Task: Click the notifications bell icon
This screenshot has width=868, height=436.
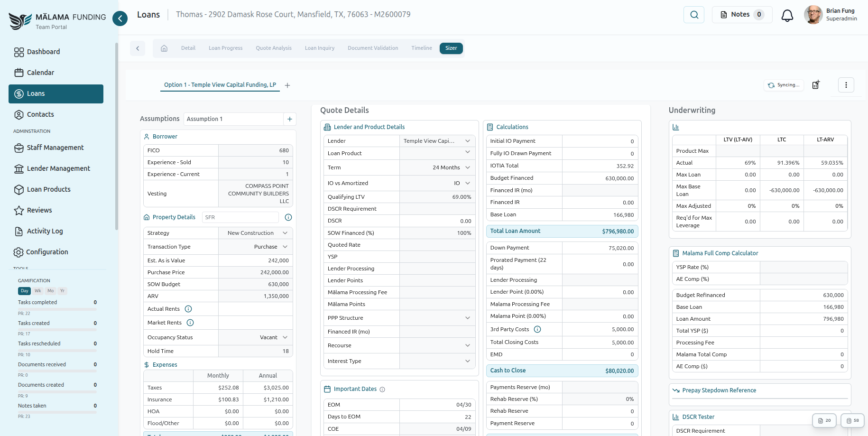Action: pyautogui.click(x=787, y=15)
